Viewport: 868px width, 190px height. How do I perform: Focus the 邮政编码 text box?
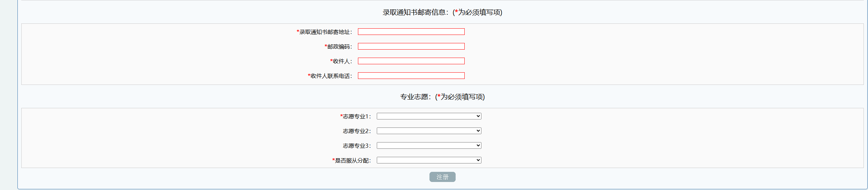[411, 46]
